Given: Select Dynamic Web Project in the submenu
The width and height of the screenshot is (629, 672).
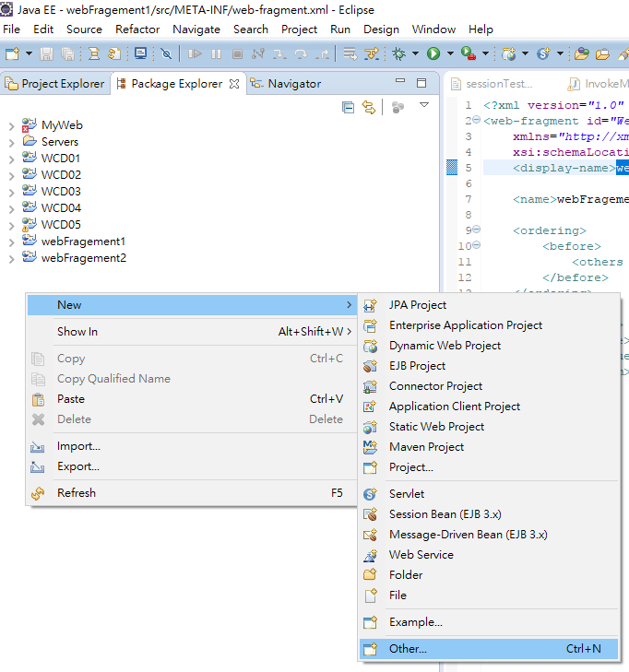Looking at the screenshot, I should point(489,346).
